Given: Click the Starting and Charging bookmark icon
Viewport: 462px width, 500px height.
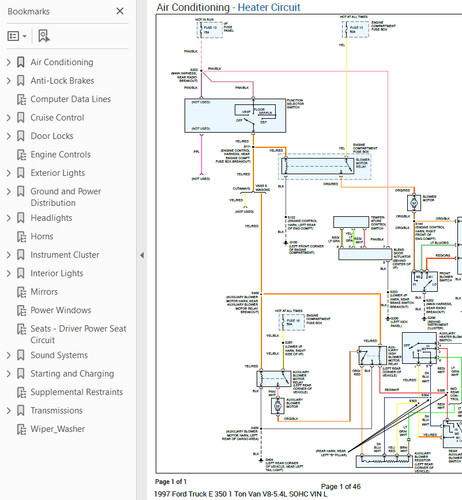Looking at the screenshot, I should (x=21, y=374).
